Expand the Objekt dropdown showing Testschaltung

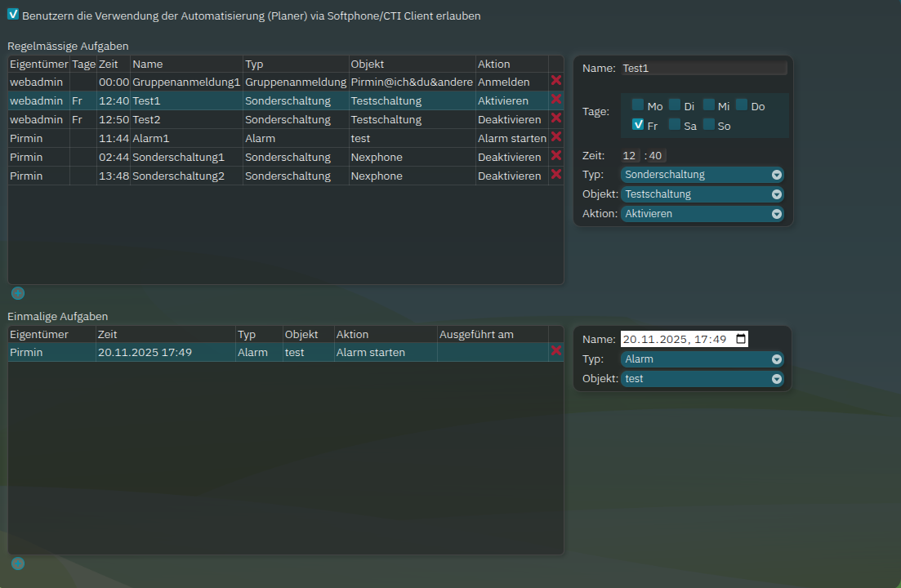(703, 194)
